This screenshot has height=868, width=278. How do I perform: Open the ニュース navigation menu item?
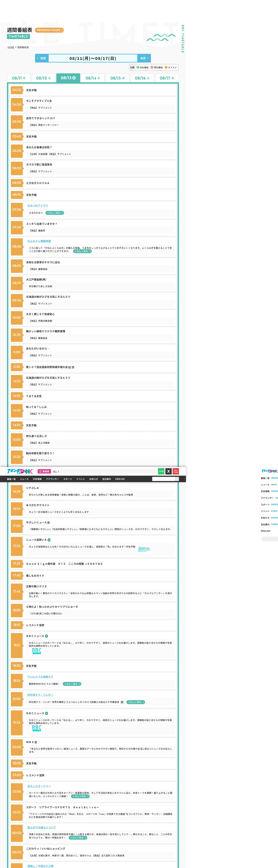pyautogui.click(x=24, y=479)
